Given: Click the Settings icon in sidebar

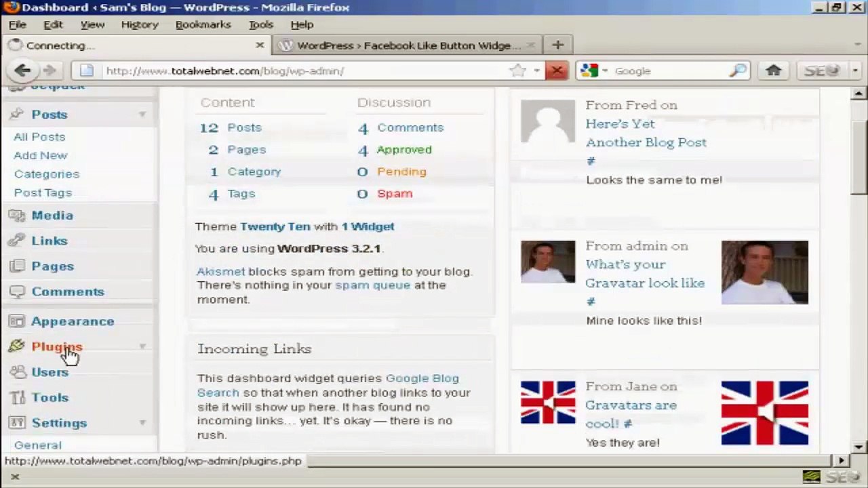Looking at the screenshot, I should pos(17,423).
